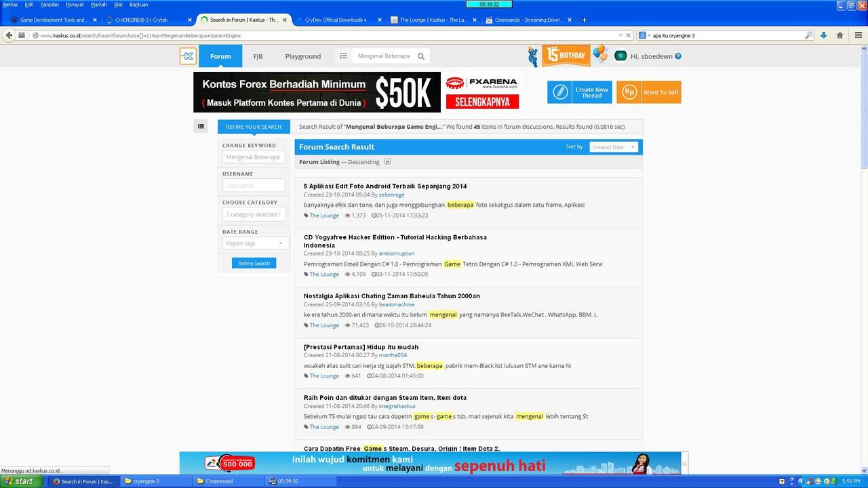Click the magnifier icon in Kaskus search box
Screen dimensions: 868x488
click(421, 56)
